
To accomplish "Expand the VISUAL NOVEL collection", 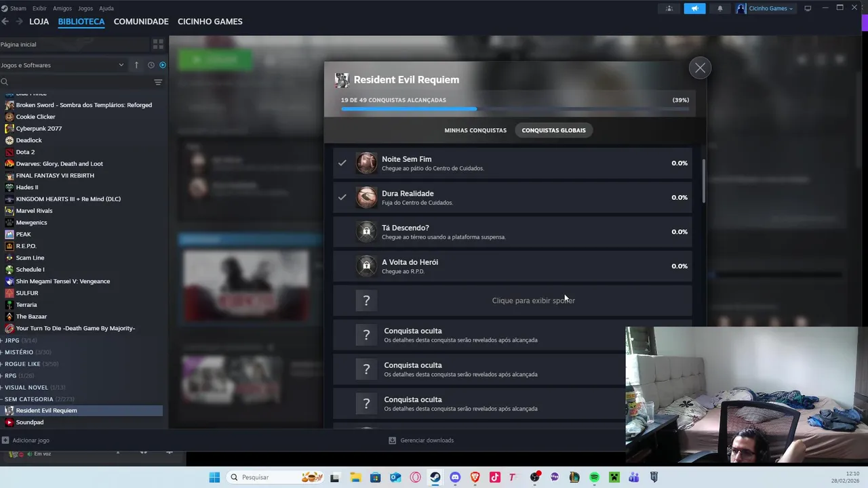I will pos(26,388).
